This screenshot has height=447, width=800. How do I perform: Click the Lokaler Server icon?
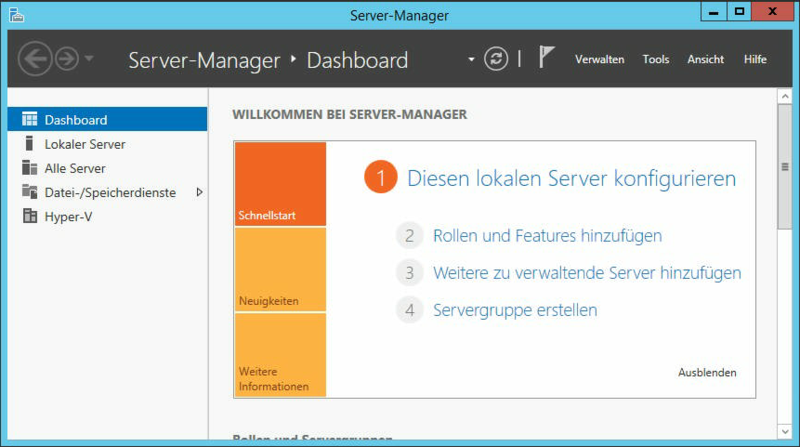(30, 143)
